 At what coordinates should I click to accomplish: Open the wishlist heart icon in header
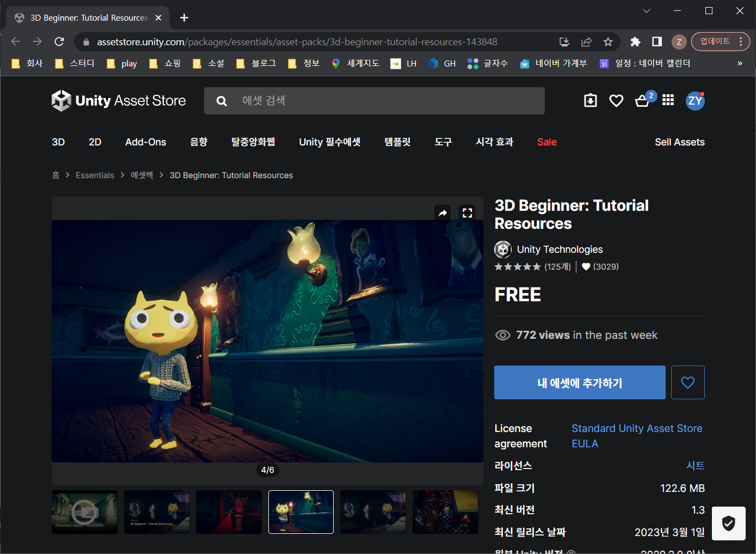coord(616,101)
